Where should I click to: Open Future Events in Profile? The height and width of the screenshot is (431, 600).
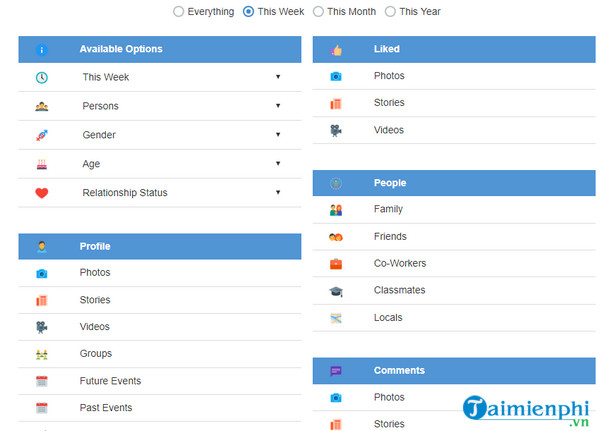click(x=110, y=381)
